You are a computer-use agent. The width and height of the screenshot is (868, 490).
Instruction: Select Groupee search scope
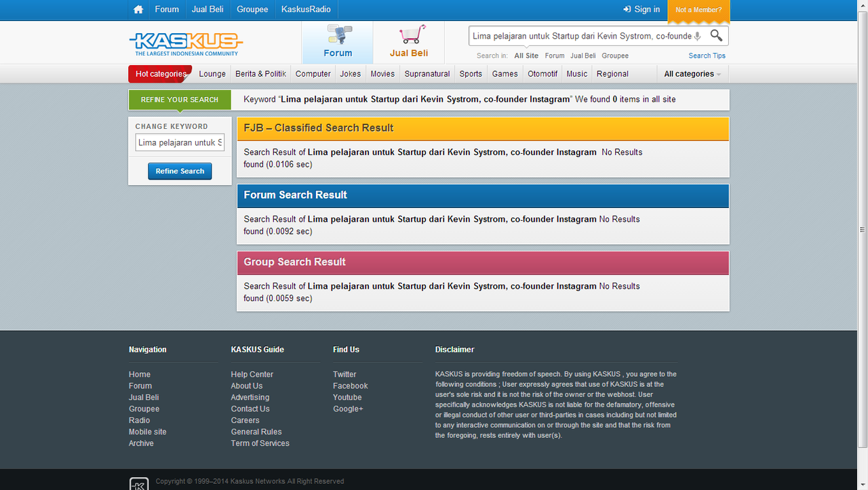click(615, 56)
